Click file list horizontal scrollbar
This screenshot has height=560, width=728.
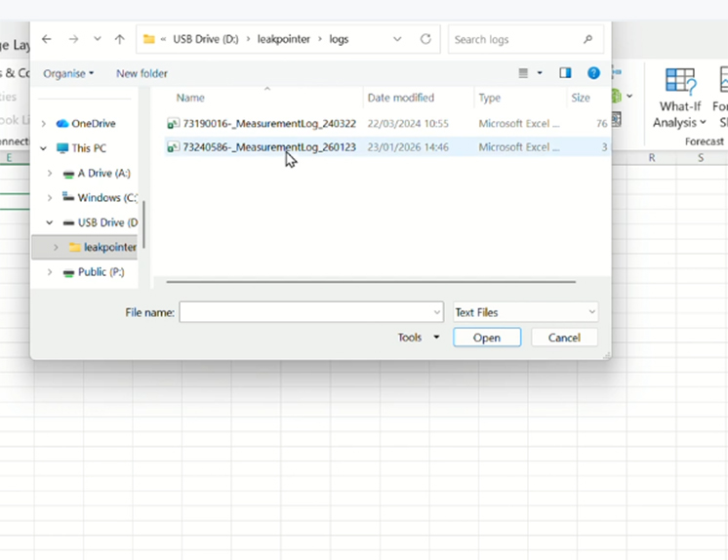click(x=371, y=281)
